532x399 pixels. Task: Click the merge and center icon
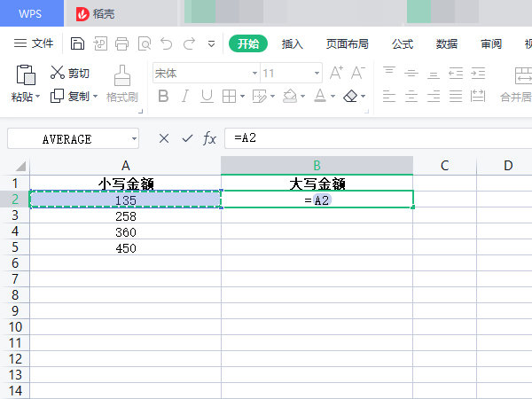(x=523, y=75)
